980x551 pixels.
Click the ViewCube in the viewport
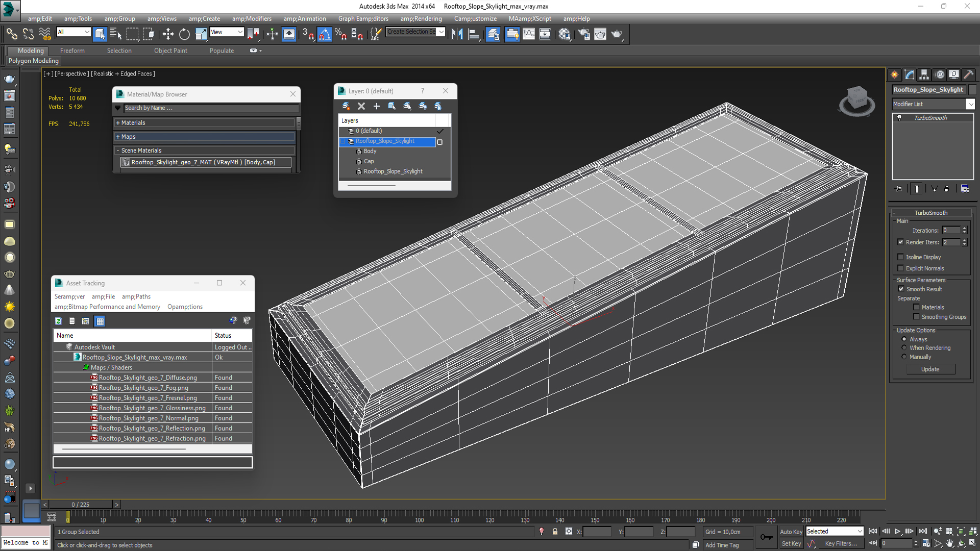coord(857,99)
